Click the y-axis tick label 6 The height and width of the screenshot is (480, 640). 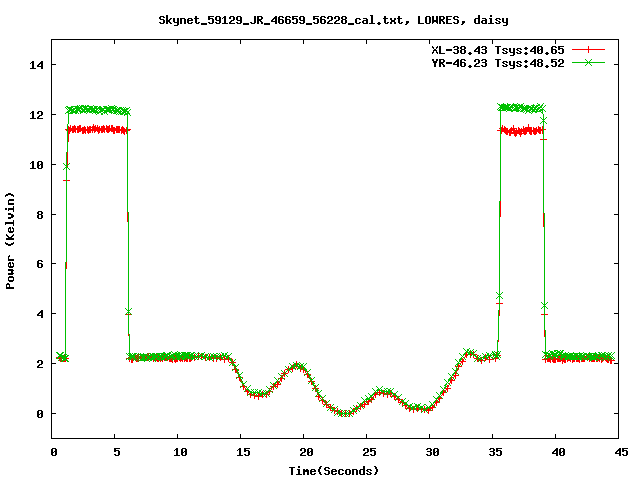pos(40,264)
